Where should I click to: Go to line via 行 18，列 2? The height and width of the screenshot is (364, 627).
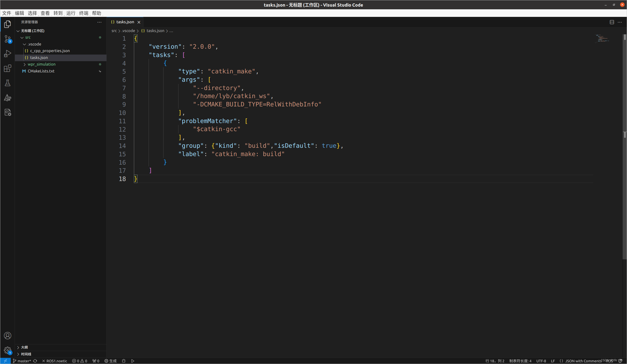click(495, 361)
